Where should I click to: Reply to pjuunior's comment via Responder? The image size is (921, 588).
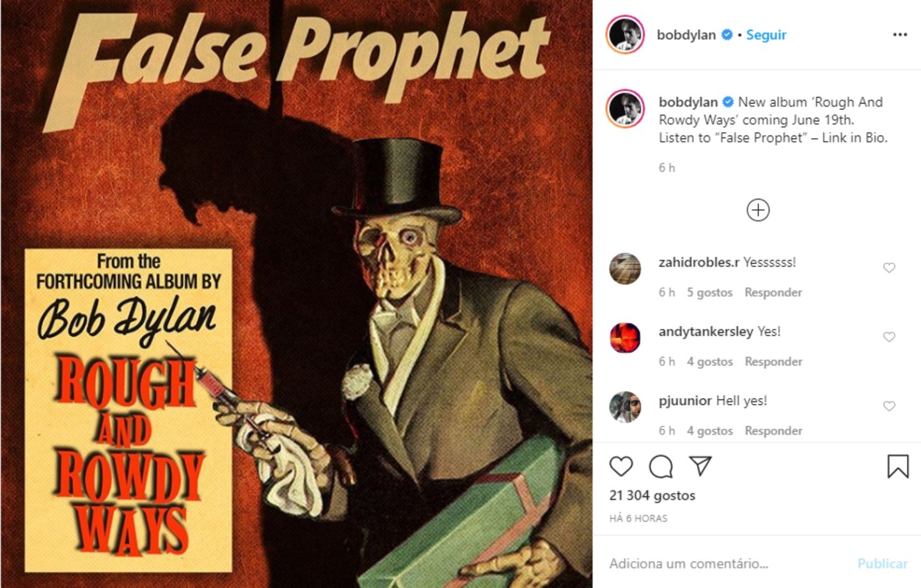[x=773, y=430]
